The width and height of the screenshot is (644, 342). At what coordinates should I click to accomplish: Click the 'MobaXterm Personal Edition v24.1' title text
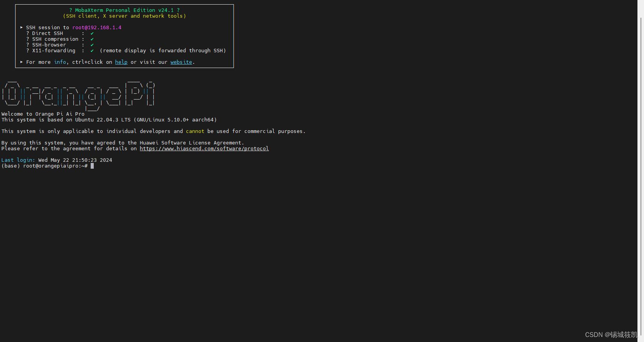pos(124,10)
